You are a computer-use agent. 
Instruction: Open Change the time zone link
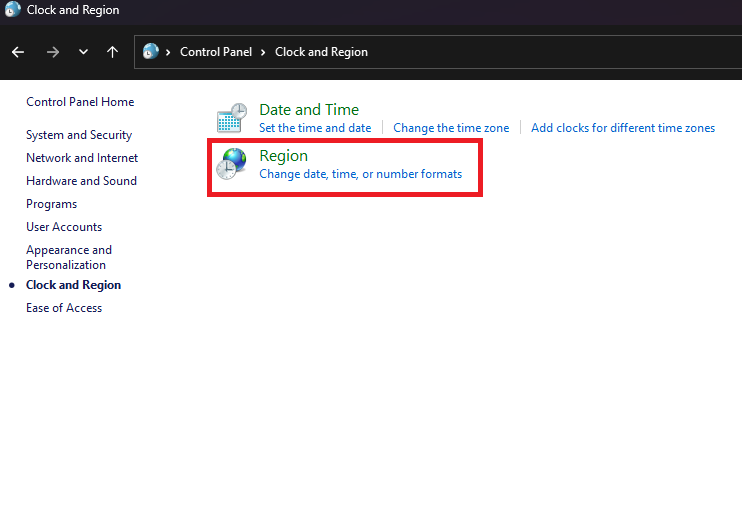451,128
